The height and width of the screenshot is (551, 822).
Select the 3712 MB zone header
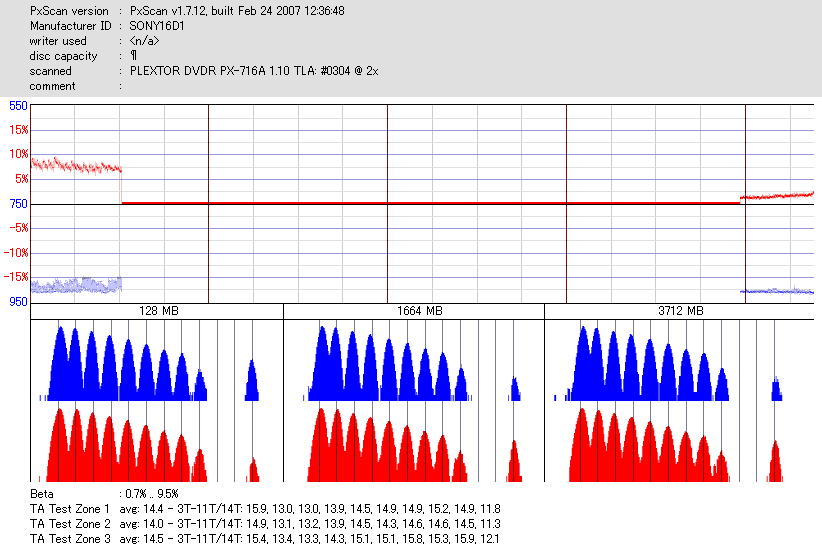point(680,311)
